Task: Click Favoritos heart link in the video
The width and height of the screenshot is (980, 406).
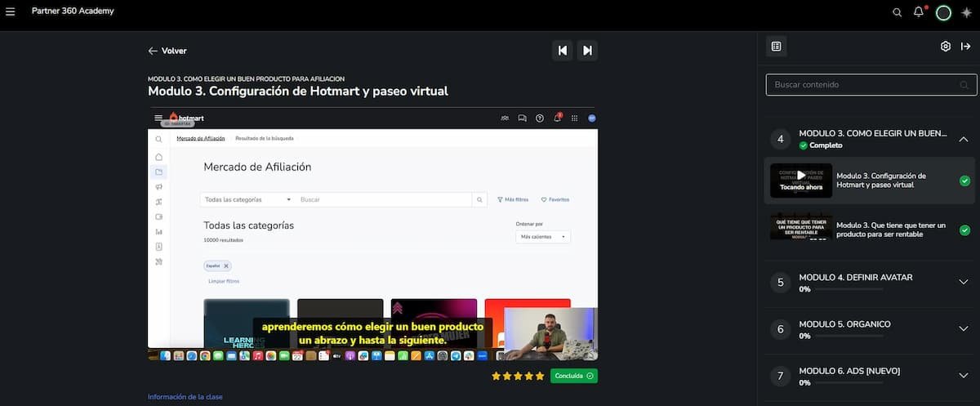Action: [x=555, y=199]
